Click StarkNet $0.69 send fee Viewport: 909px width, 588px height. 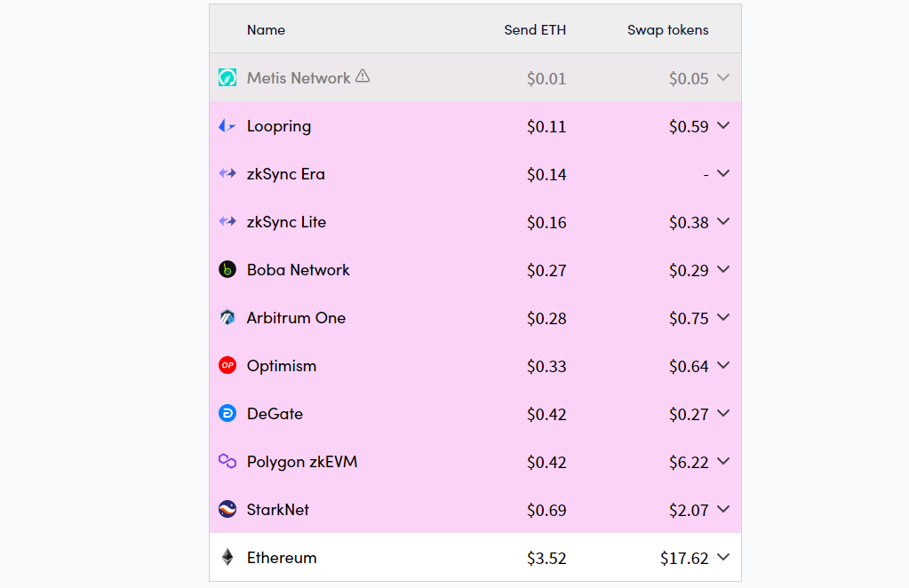tap(546, 511)
